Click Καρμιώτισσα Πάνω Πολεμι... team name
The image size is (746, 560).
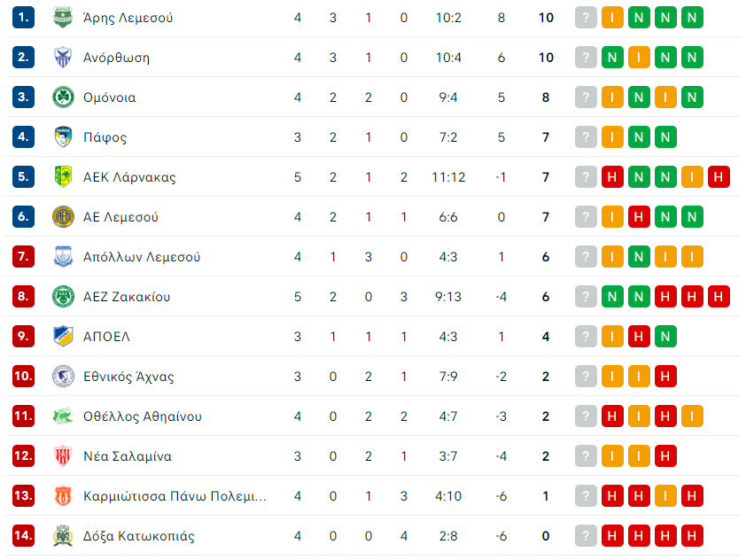(x=175, y=496)
